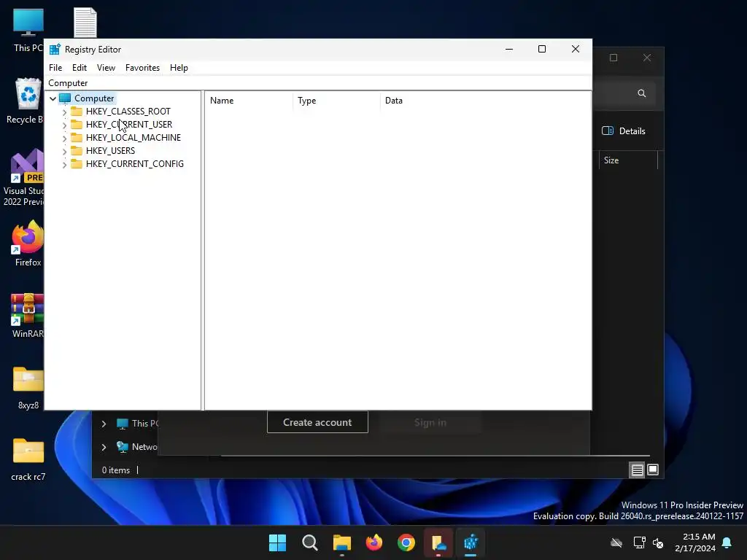Select the This PC desktop icon
747x560 pixels.
(27, 30)
